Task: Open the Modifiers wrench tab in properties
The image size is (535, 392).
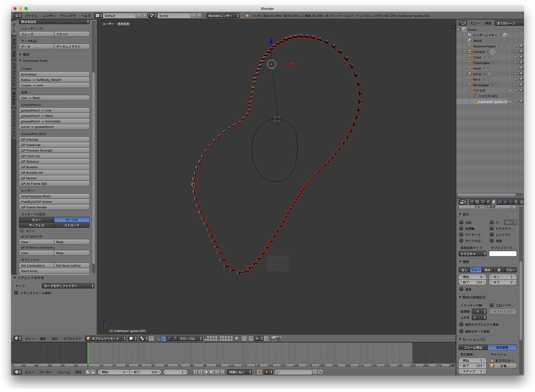Action: pyautogui.click(x=505, y=202)
